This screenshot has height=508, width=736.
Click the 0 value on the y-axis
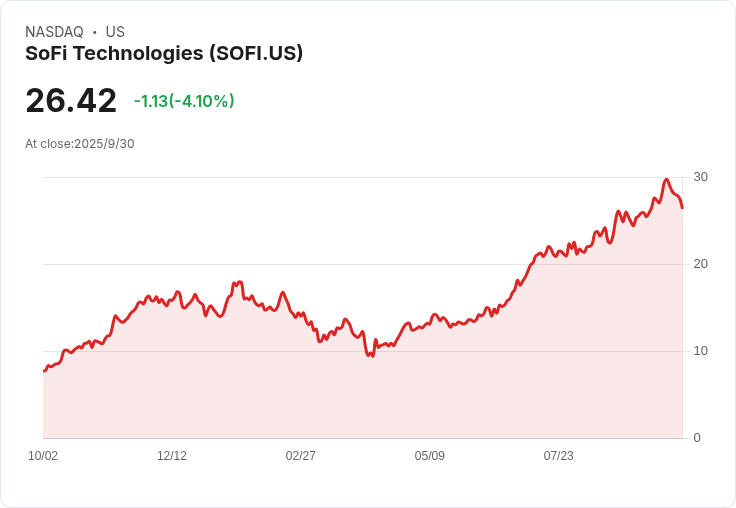point(697,438)
